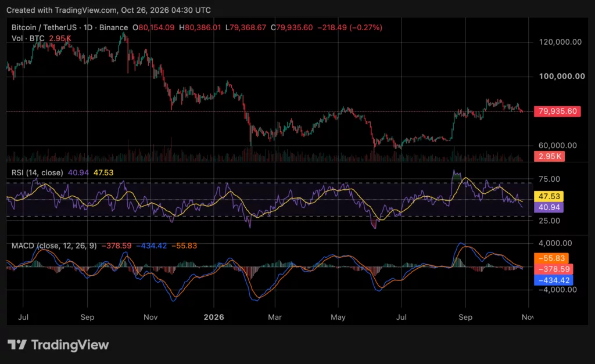The image size is (595, 364).
Task: Click the red 79,935.60 price tag
Action: click(x=557, y=111)
